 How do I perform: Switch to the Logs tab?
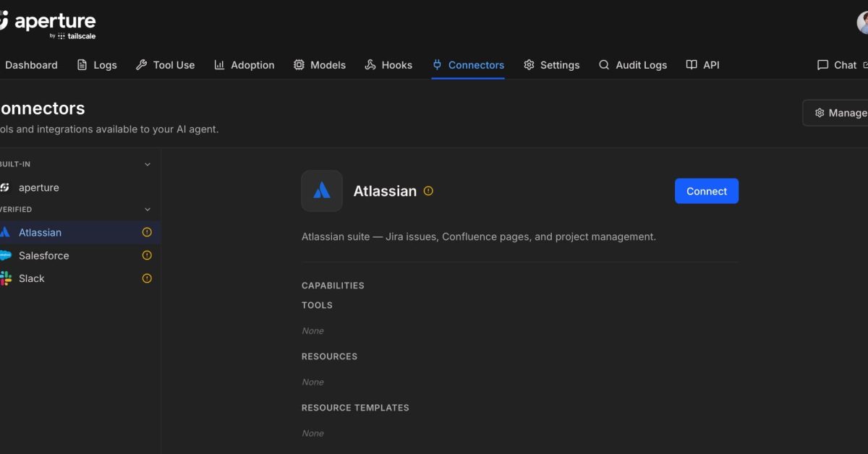point(97,65)
